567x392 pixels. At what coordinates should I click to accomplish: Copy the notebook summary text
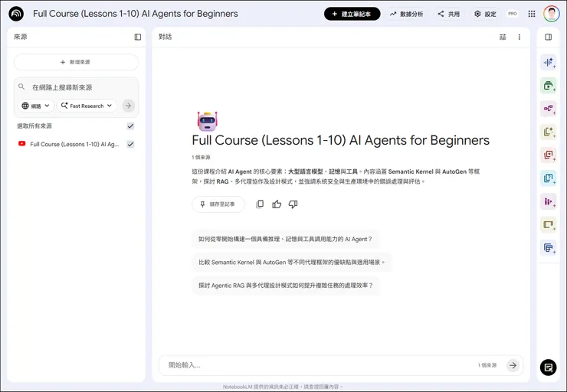click(x=260, y=204)
